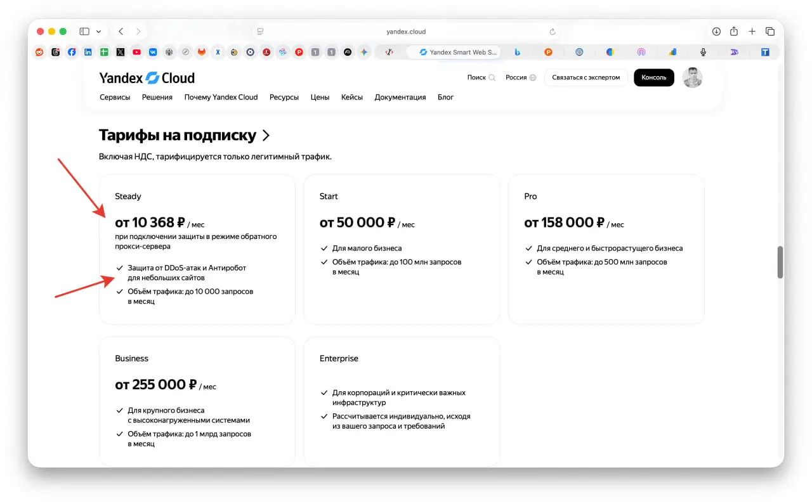Open the bar chart analytics tab

[x=672, y=53]
